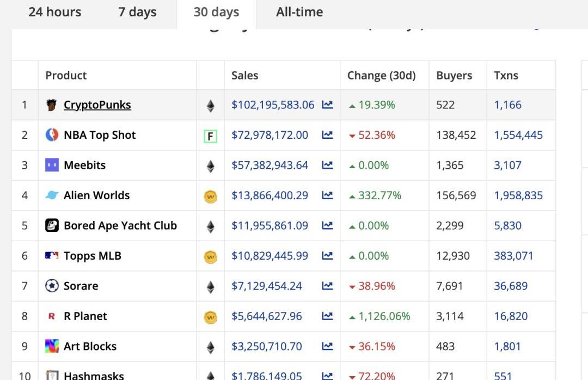Open sales chart icon for R Planet
Image resolution: width=588 pixels, height=380 pixels.
(327, 316)
